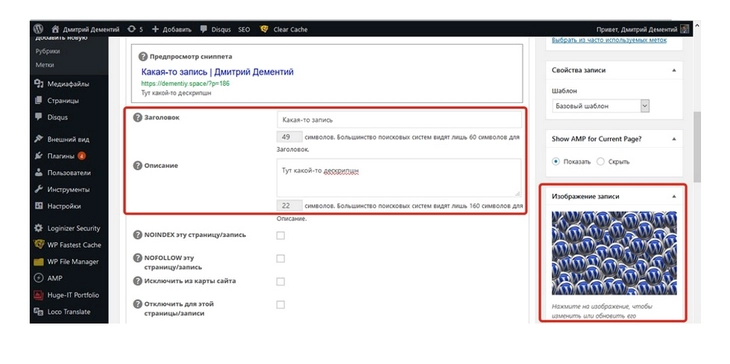Open the Шаблон dropdown Базовый шаблон
Viewport: 730px width, 364px height.
pos(601,106)
